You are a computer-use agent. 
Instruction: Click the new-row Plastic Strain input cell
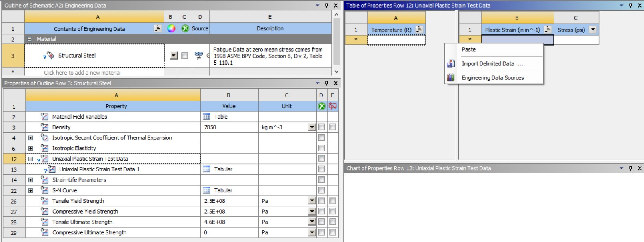click(x=518, y=40)
